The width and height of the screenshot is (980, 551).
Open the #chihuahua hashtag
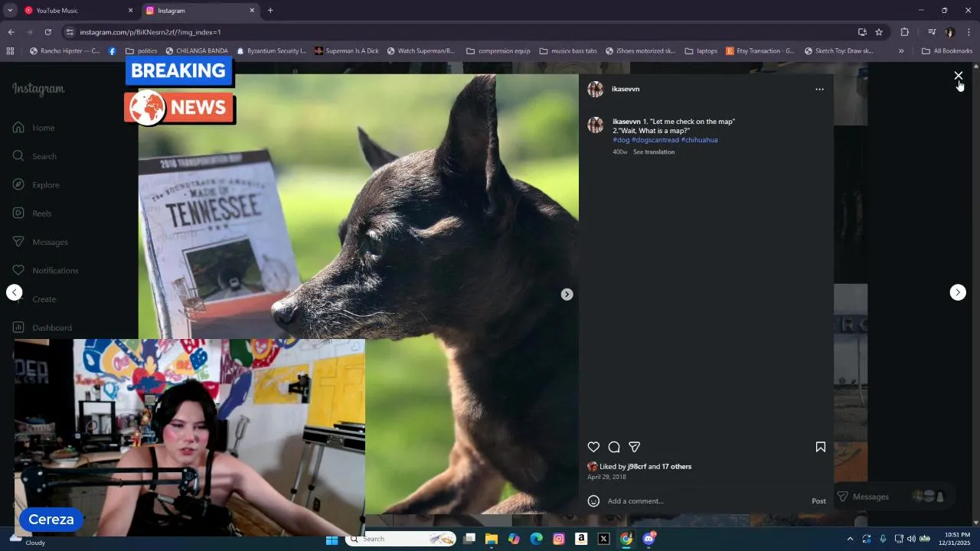[x=699, y=140]
